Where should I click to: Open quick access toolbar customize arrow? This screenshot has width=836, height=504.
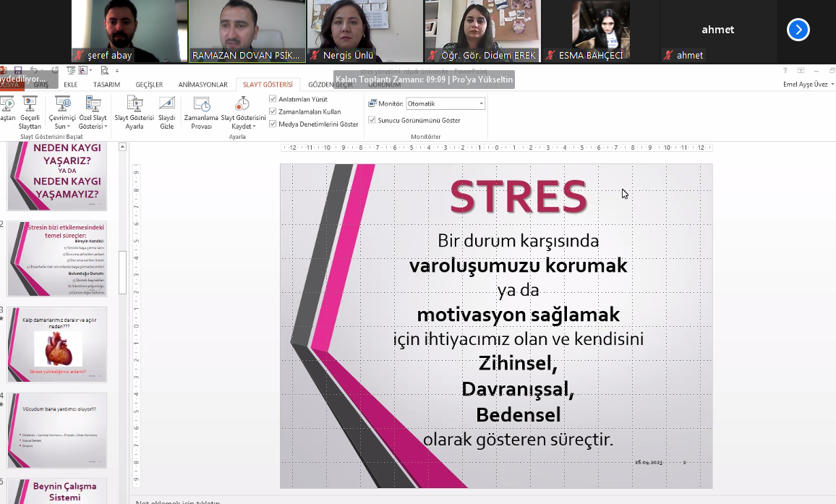point(117,70)
